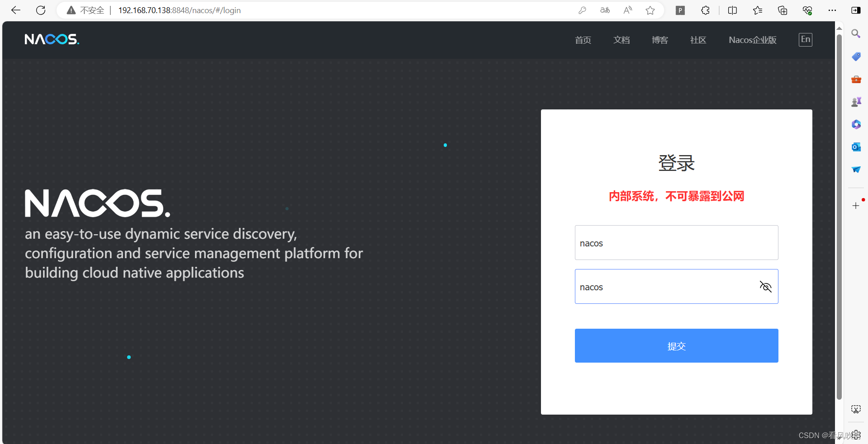Open browser settings and more menu
This screenshot has width=868, height=444.
coord(832,10)
